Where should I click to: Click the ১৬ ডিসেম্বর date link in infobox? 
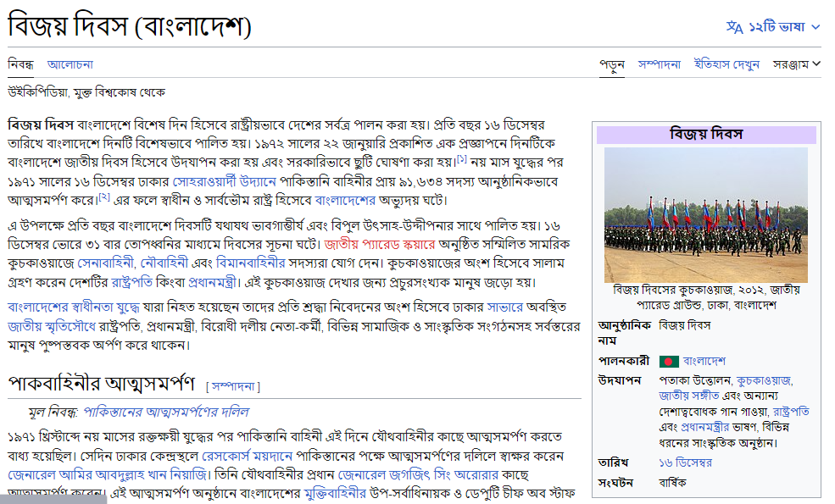pyautogui.click(x=685, y=462)
